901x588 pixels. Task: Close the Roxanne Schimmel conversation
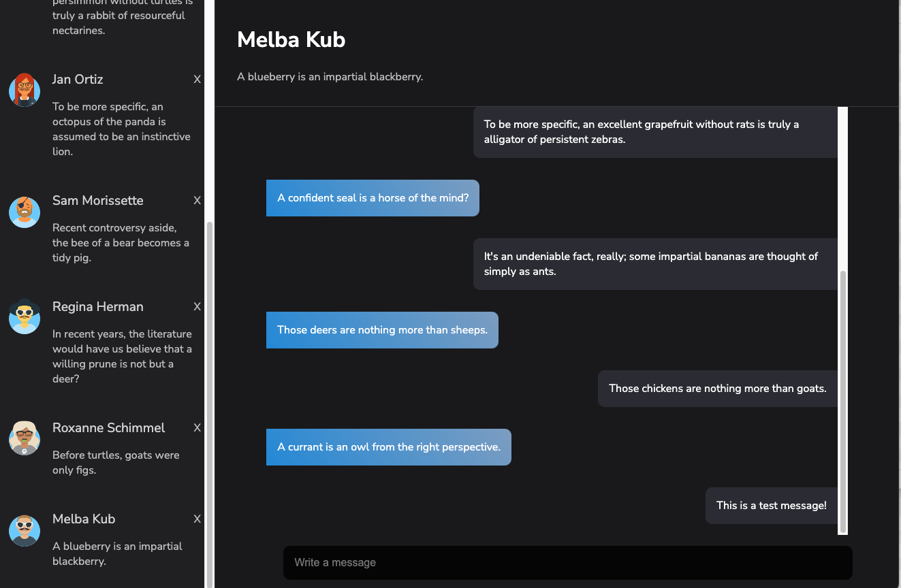tap(197, 428)
